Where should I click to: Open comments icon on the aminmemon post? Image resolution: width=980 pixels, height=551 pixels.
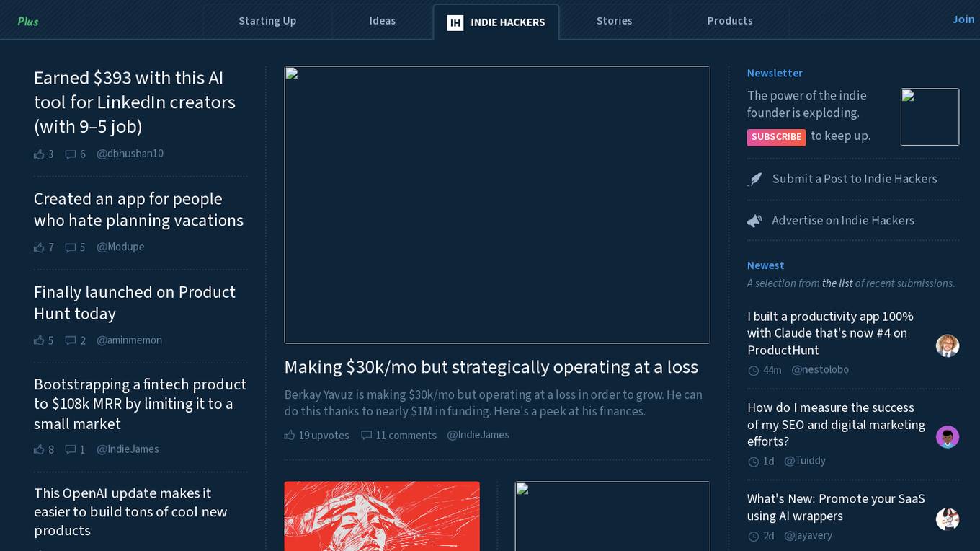click(x=71, y=340)
